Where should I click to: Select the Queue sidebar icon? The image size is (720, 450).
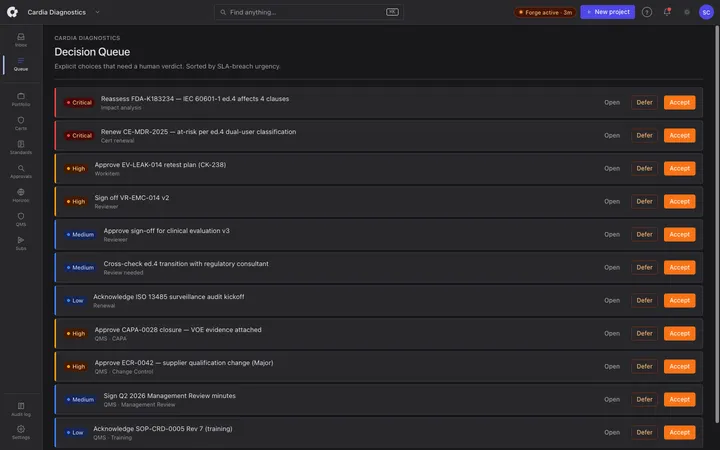(21, 64)
